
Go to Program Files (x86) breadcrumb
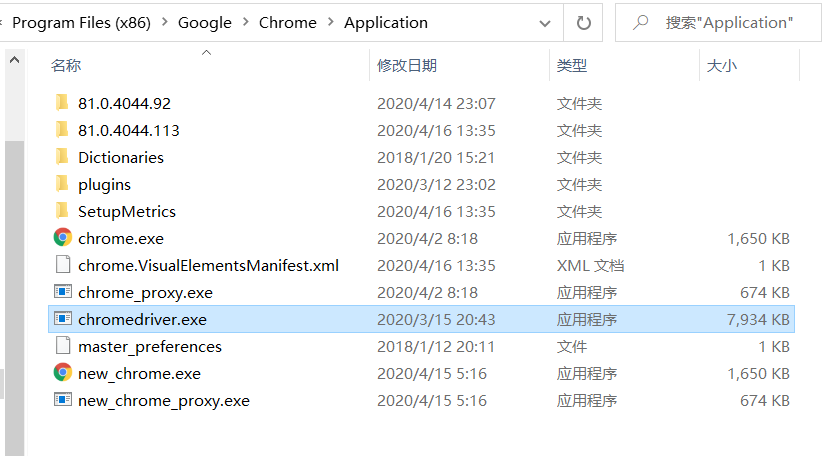tap(82, 23)
